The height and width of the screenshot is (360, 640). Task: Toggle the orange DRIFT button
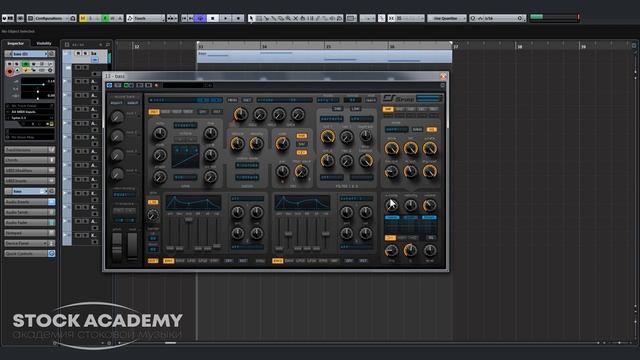tap(153, 261)
